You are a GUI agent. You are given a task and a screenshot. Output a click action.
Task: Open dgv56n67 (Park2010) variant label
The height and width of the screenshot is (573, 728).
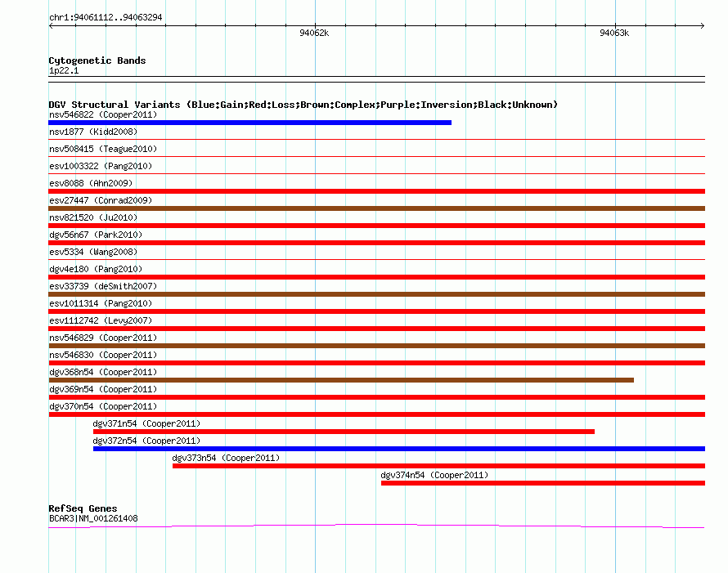(96, 235)
